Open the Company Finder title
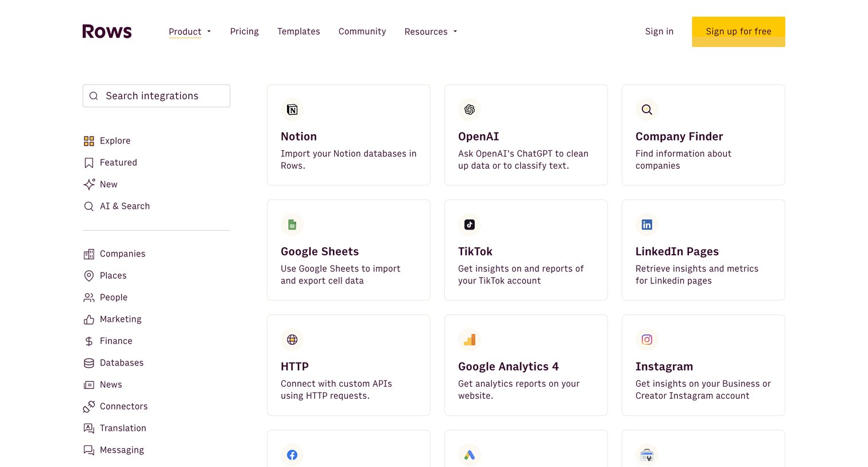 tap(679, 137)
